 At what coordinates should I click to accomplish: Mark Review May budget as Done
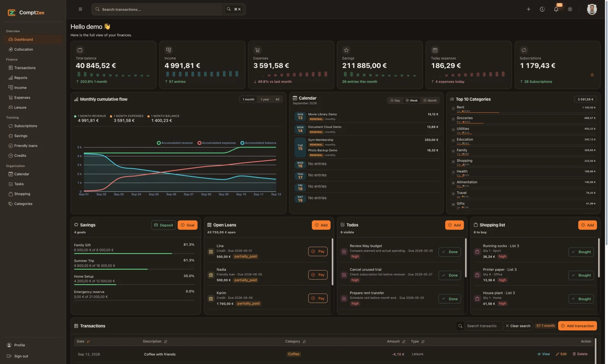coord(450,252)
